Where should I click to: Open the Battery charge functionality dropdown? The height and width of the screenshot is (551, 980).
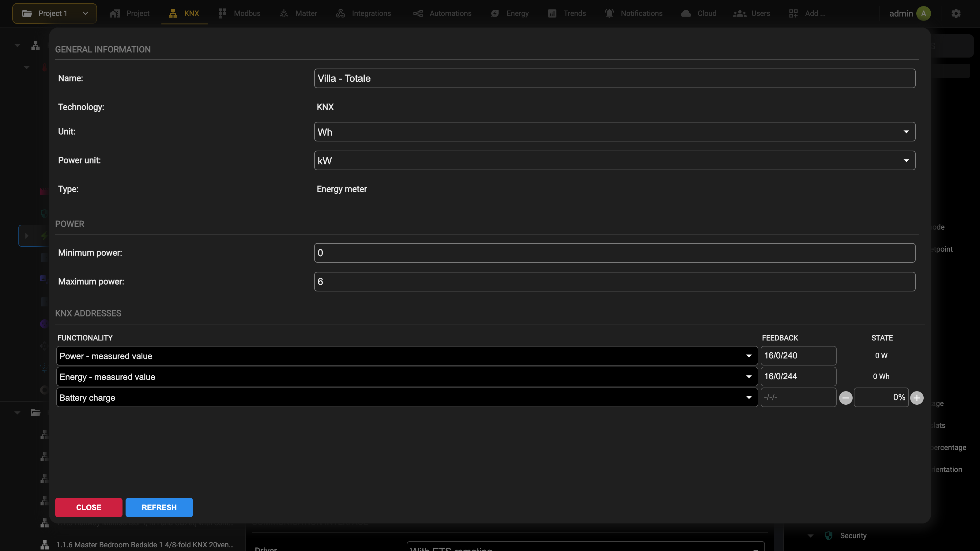pyautogui.click(x=407, y=397)
